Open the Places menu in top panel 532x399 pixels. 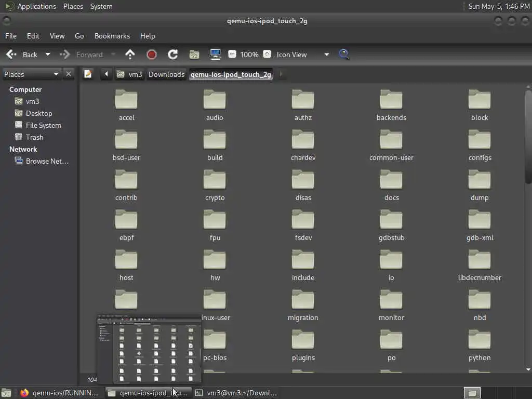73,6
